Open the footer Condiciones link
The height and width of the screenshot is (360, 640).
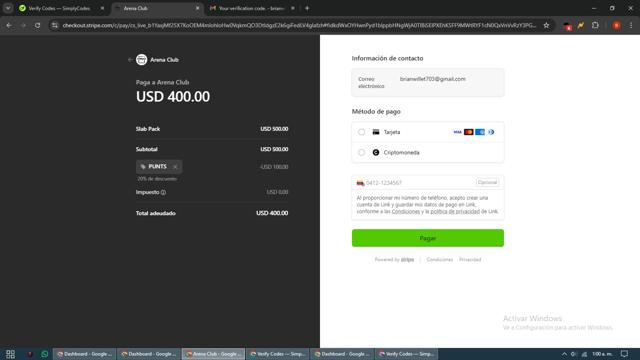click(440, 260)
